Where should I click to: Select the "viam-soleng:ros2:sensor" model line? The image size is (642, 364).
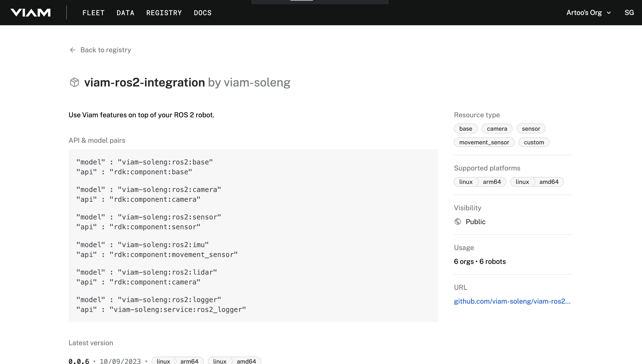(149, 217)
